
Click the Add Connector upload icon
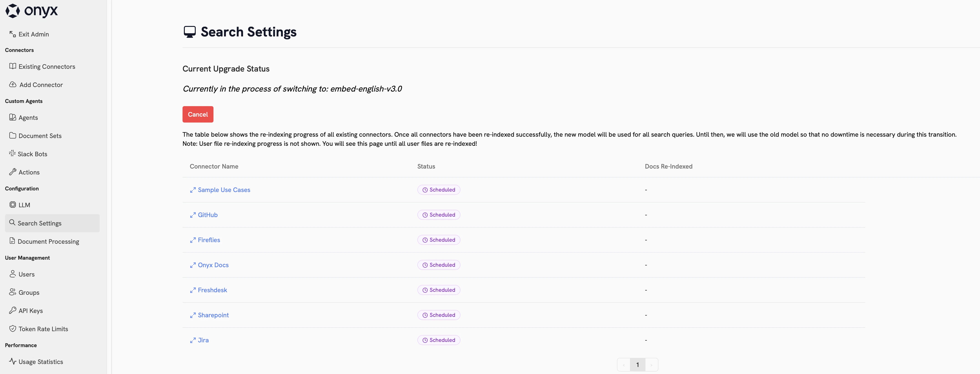[x=13, y=84]
